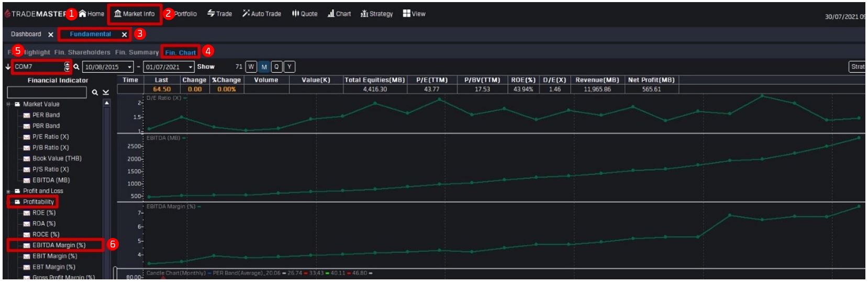Click the Home icon in top menu
This screenshot has height=282, width=868.
(x=83, y=14)
